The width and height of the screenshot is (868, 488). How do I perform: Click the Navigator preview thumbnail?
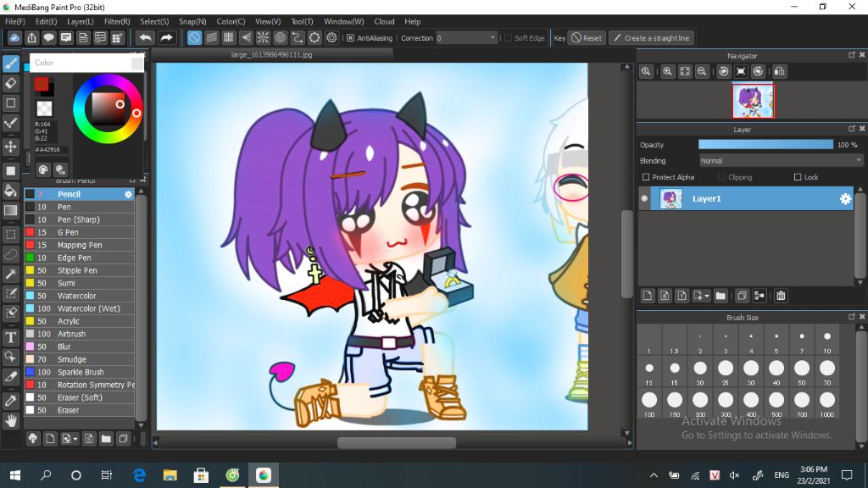[754, 101]
